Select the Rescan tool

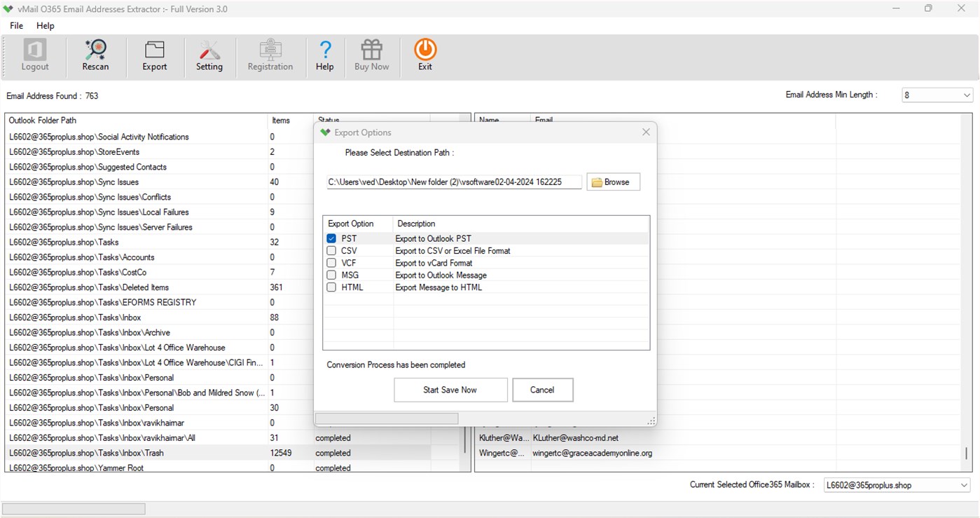(x=95, y=55)
